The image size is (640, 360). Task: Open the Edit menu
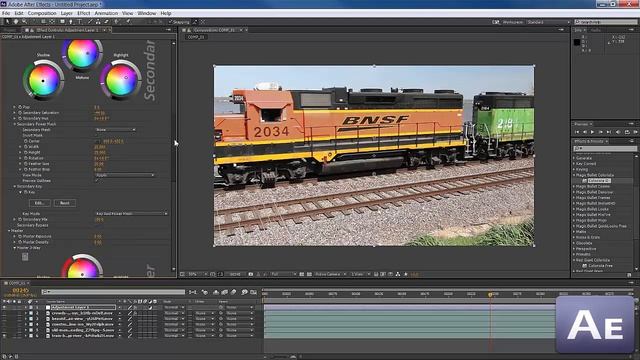tap(19, 13)
